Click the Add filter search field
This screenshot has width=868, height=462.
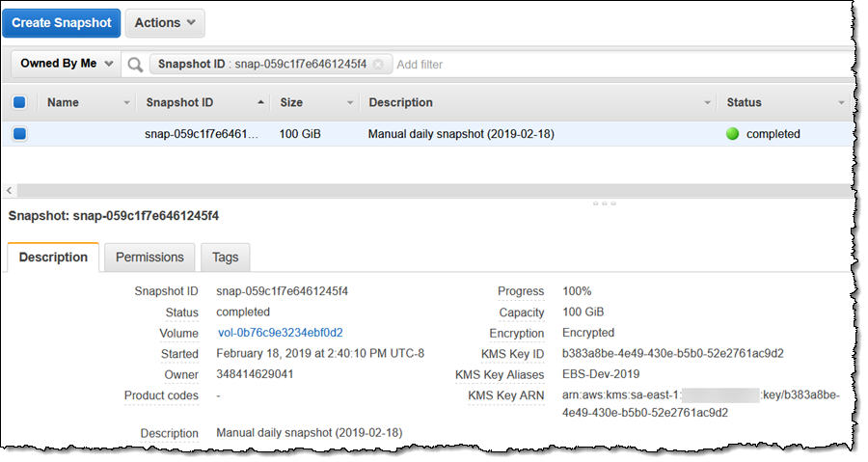(579, 65)
